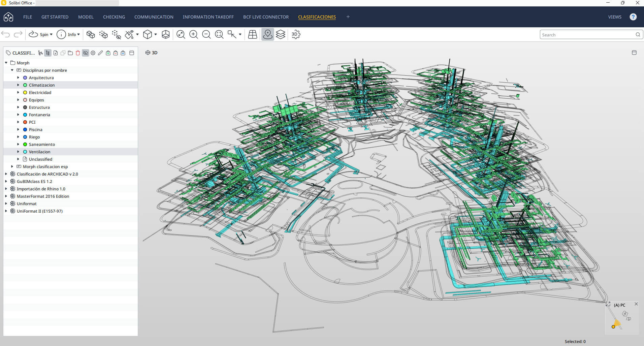Open classification settings gear in panel header
This screenshot has width=644, height=346.
coord(93,53)
